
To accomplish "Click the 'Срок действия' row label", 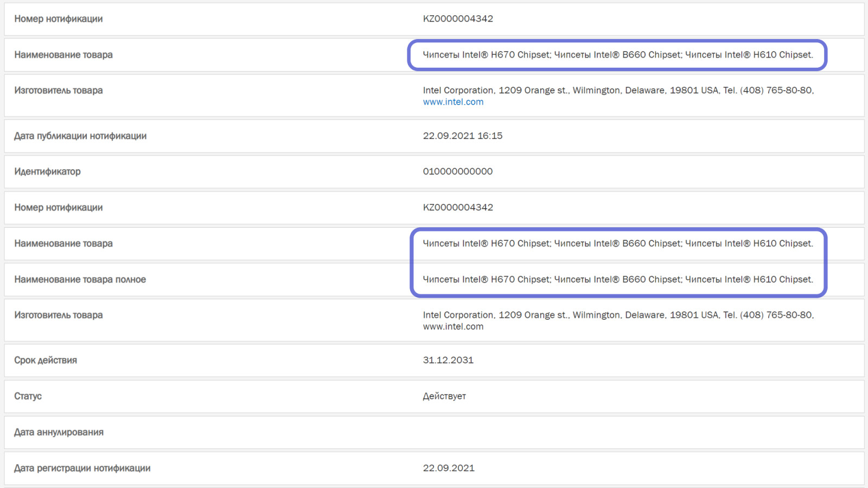I will point(46,361).
